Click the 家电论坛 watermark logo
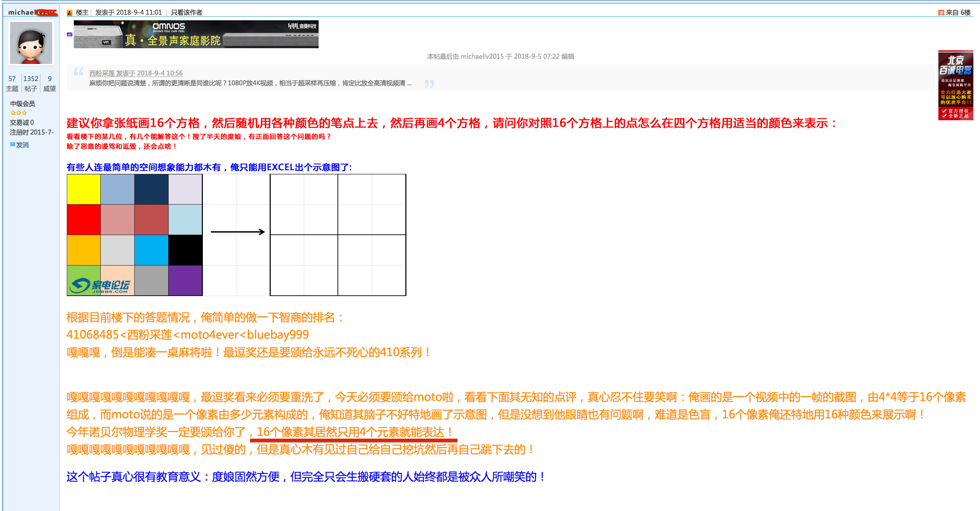This screenshot has width=980, height=511. tap(101, 286)
